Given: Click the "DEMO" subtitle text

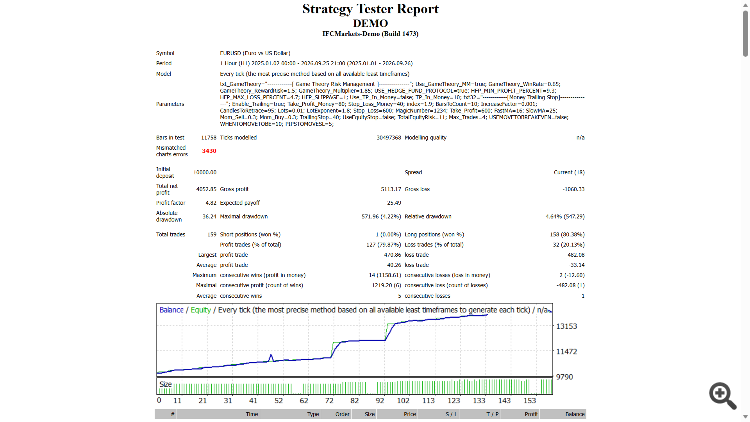Looking at the screenshot, I should coord(370,23).
